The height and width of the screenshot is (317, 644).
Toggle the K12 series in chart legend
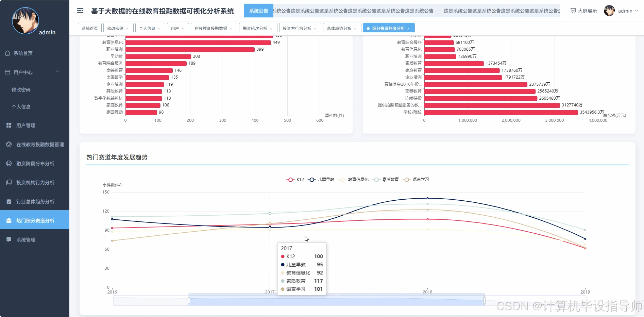(x=295, y=180)
